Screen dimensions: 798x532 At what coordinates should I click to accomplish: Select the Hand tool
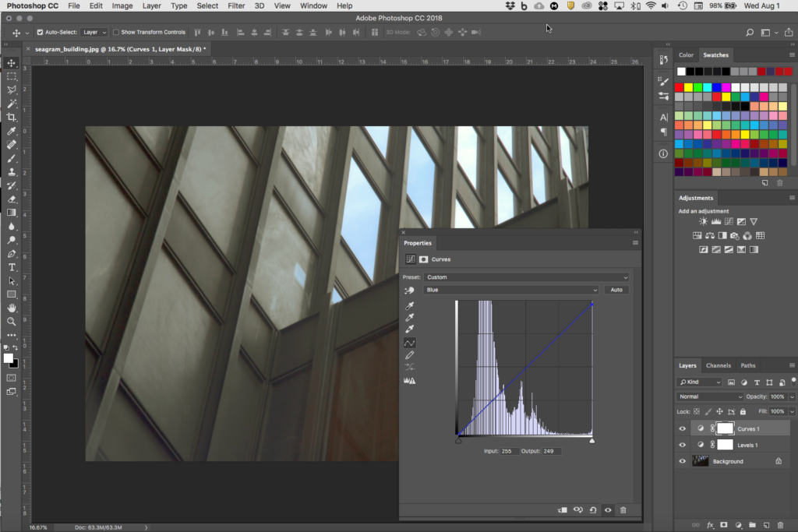(x=12, y=308)
